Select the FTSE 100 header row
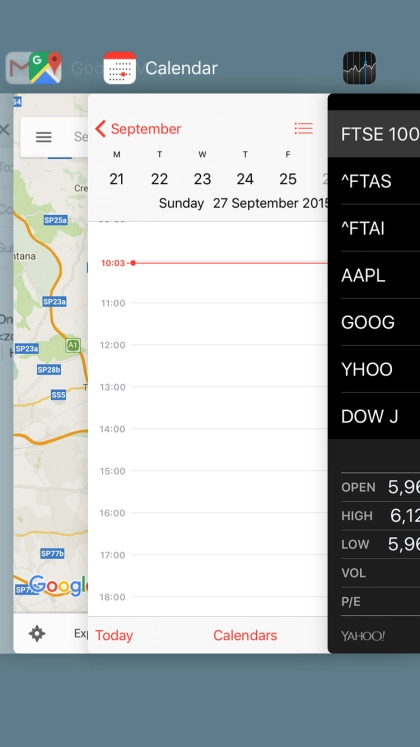The image size is (420, 747). 374,134
